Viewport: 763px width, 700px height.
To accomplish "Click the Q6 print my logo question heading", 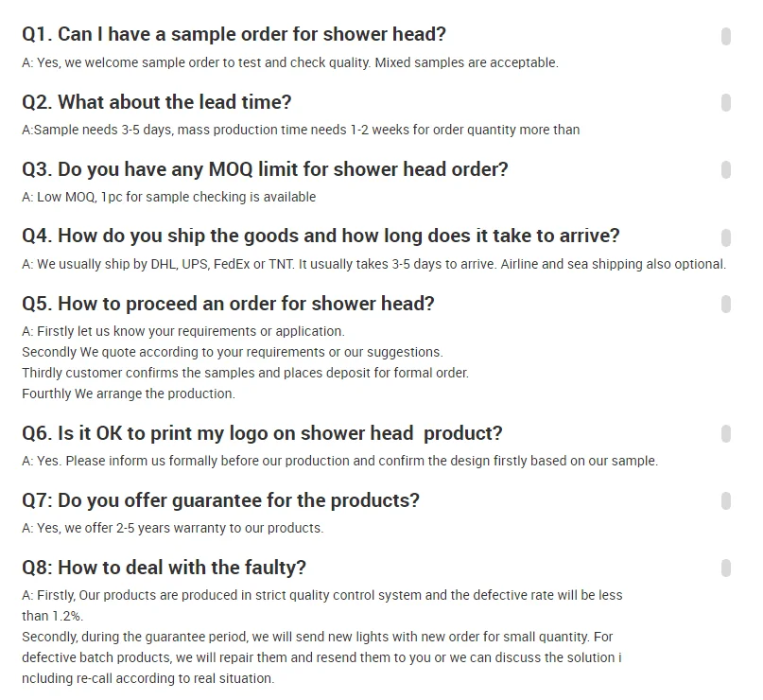I will (x=262, y=434).
